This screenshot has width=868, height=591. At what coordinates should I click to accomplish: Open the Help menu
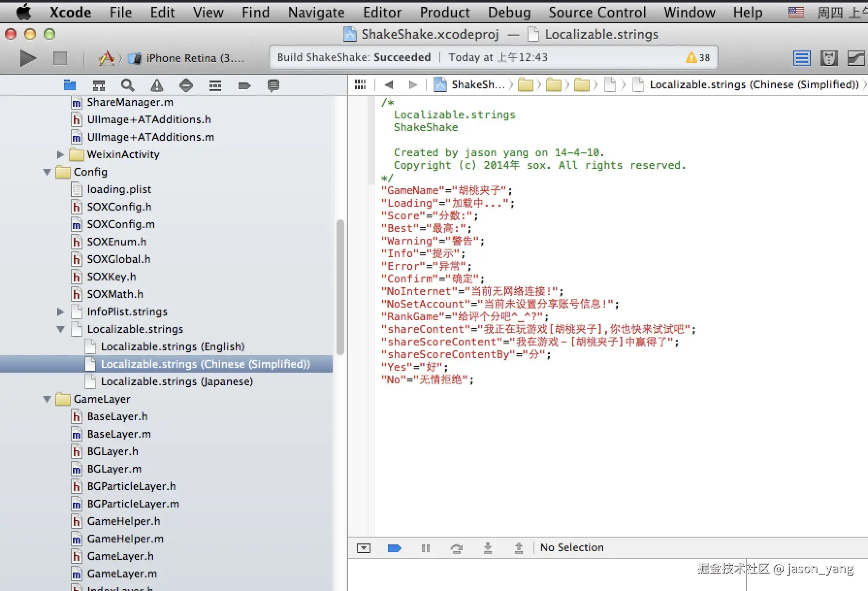[x=748, y=12]
